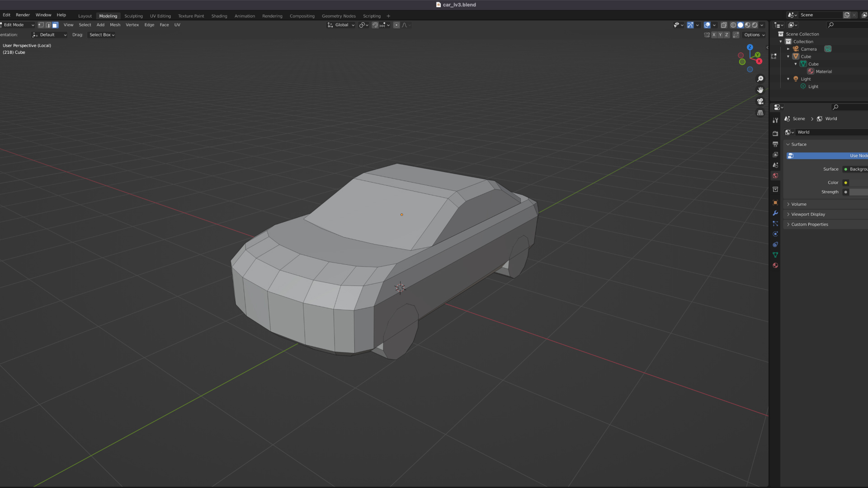This screenshot has width=868, height=488.
Task: Open the Window menu
Action: pos(43,15)
